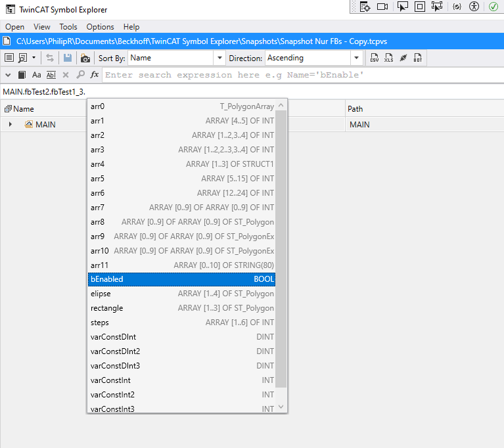Click the live visual tree icon

365,7
